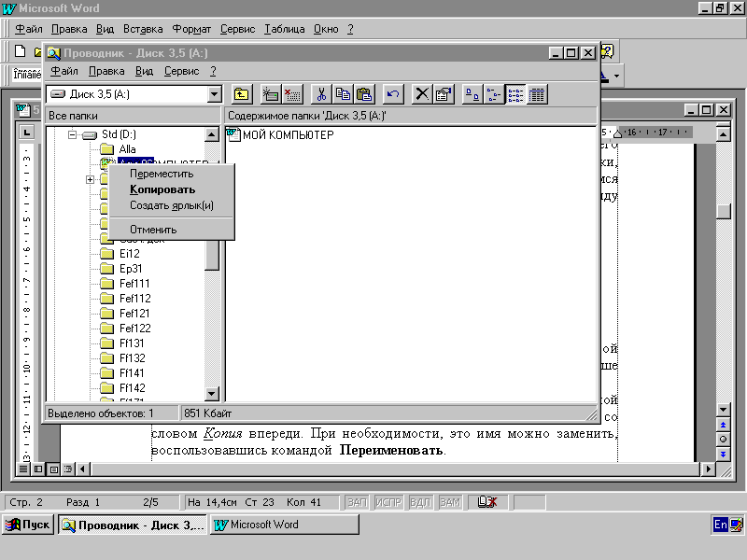Open Explorer's Сервис menu

[x=181, y=71]
